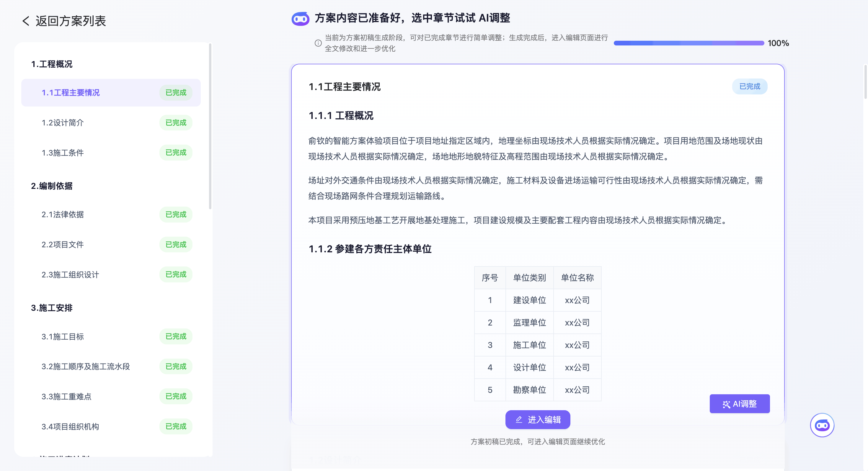The height and width of the screenshot is (471, 868).
Task: Click xx公司 in the 建设单位 row
Action: coord(577,300)
